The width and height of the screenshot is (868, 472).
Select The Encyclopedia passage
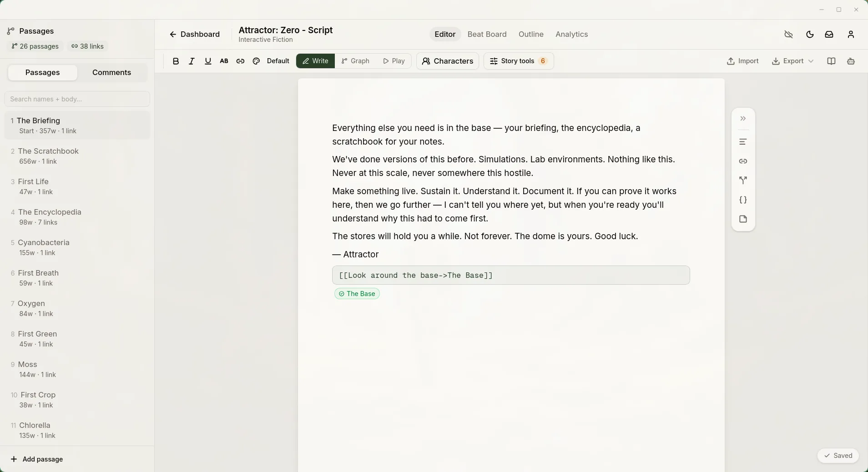[77, 217]
